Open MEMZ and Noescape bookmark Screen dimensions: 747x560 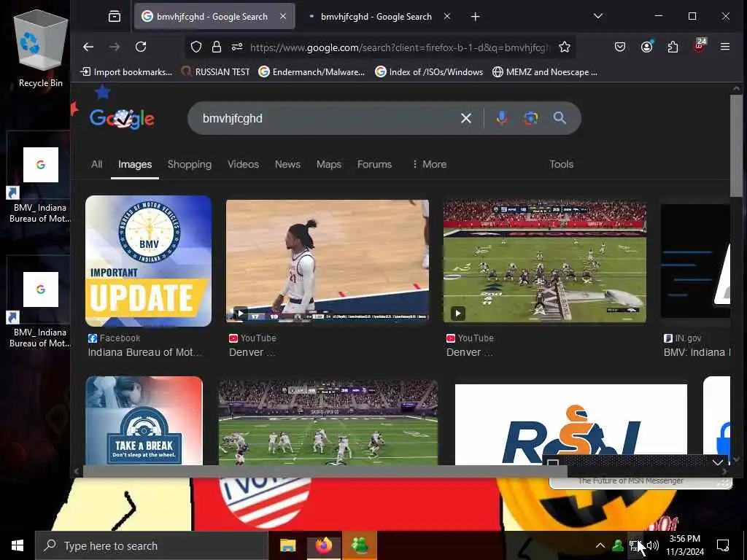pyautogui.click(x=545, y=72)
